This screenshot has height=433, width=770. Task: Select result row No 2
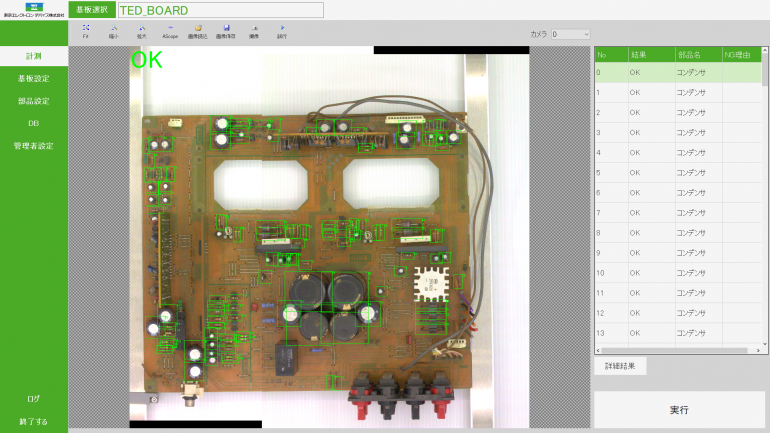678,112
